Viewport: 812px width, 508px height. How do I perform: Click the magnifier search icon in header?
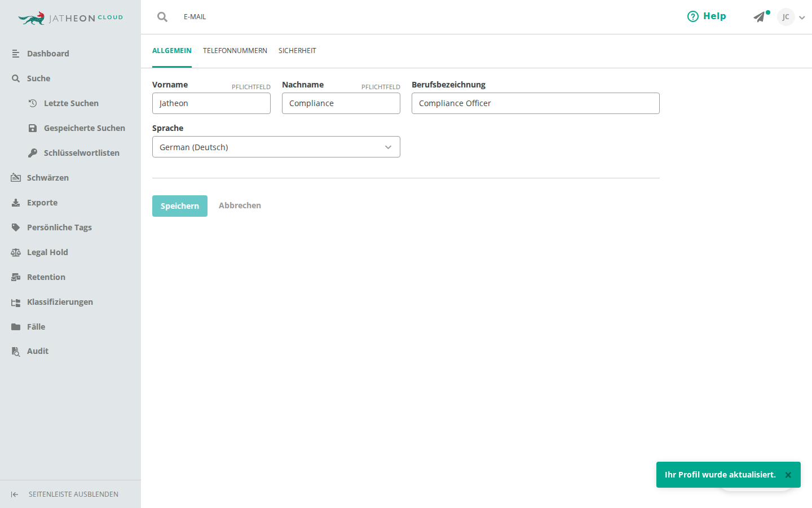[162, 17]
